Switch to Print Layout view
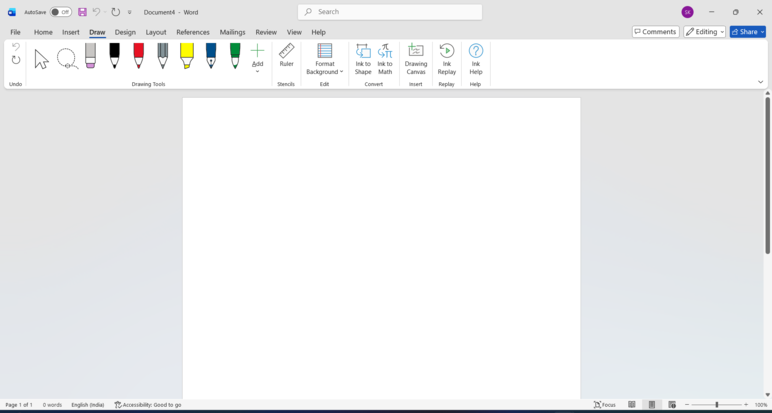 point(652,405)
